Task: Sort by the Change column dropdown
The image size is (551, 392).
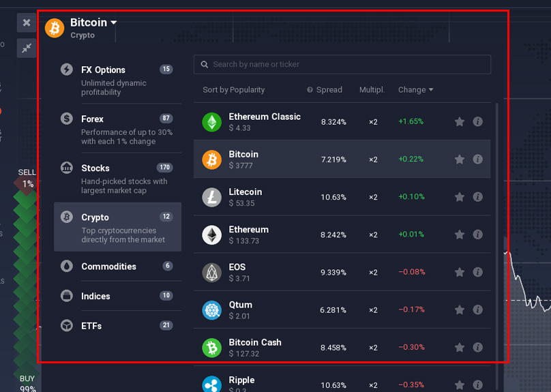Action: [415, 90]
